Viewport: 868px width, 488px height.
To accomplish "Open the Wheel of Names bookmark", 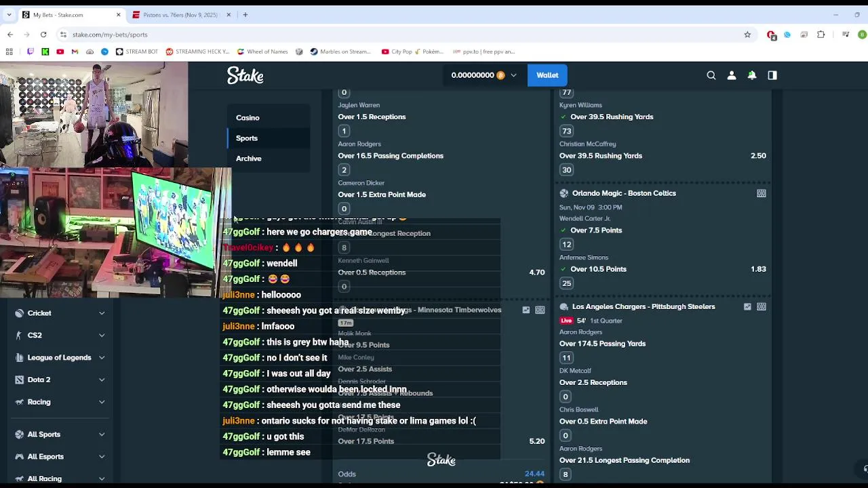I will (x=262, y=52).
